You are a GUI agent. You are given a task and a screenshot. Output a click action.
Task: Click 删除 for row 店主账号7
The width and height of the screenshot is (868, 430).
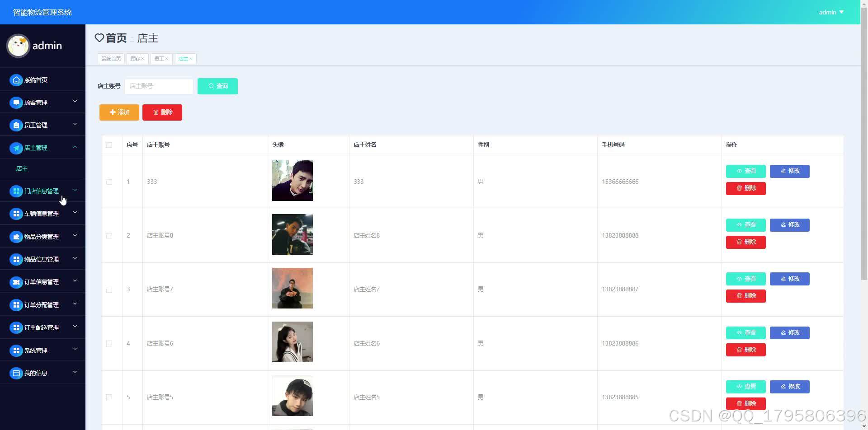point(746,296)
